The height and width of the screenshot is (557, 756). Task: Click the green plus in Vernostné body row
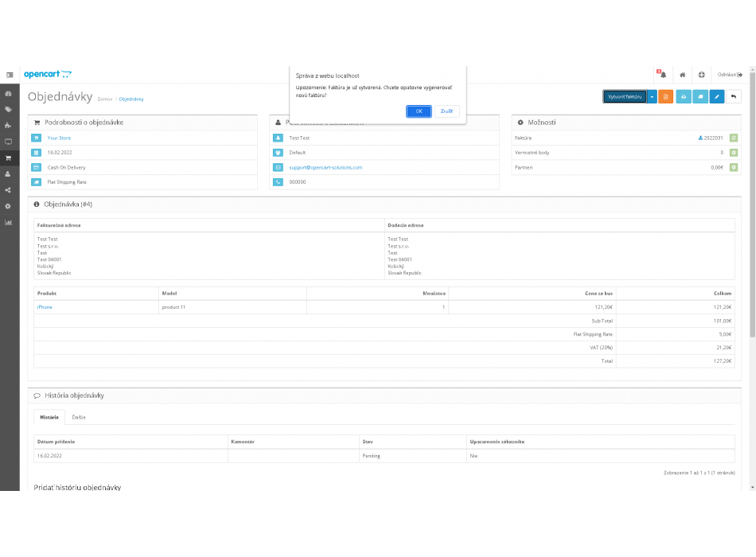pyautogui.click(x=734, y=153)
